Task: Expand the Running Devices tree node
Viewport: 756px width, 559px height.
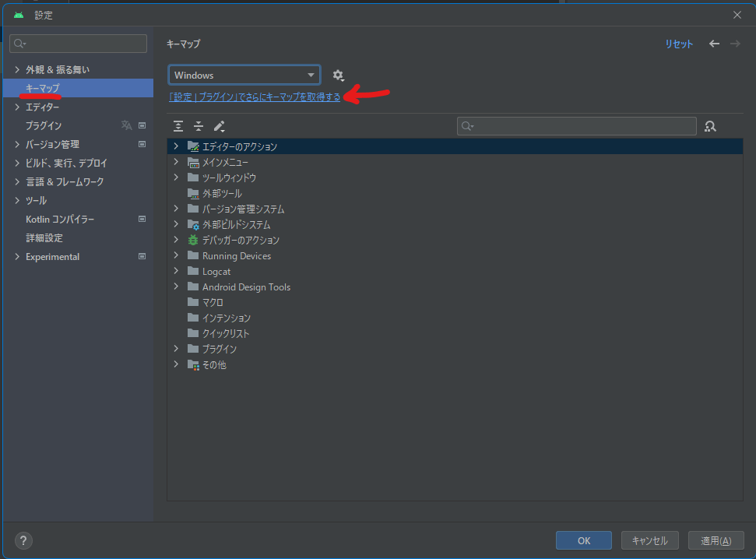Action: click(x=176, y=255)
